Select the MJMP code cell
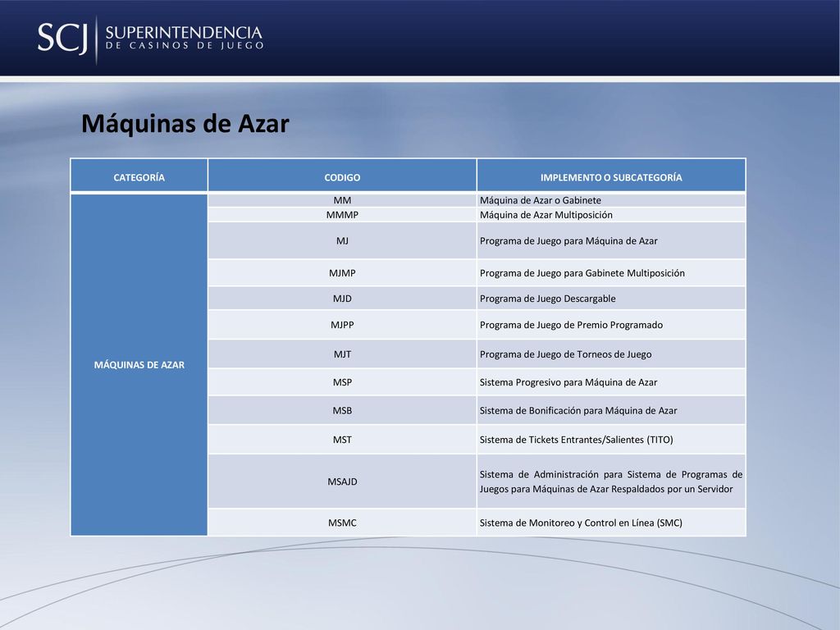 pyautogui.click(x=342, y=273)
